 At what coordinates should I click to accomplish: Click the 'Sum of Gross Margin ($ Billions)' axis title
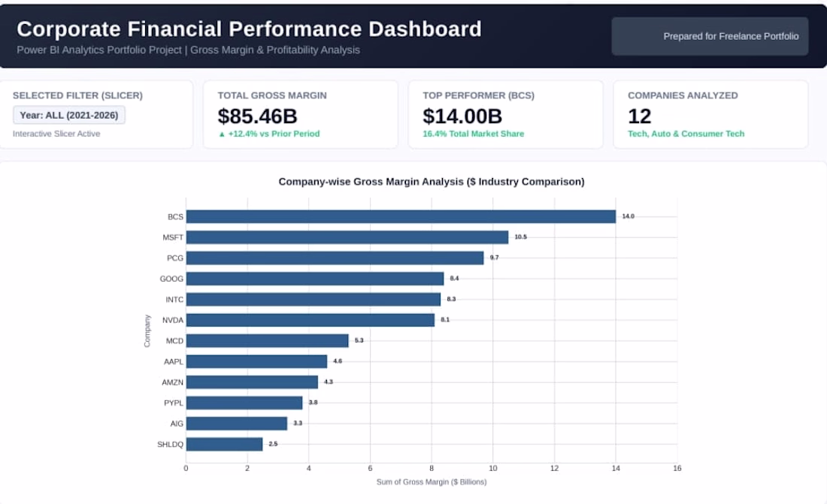[432, 482]
